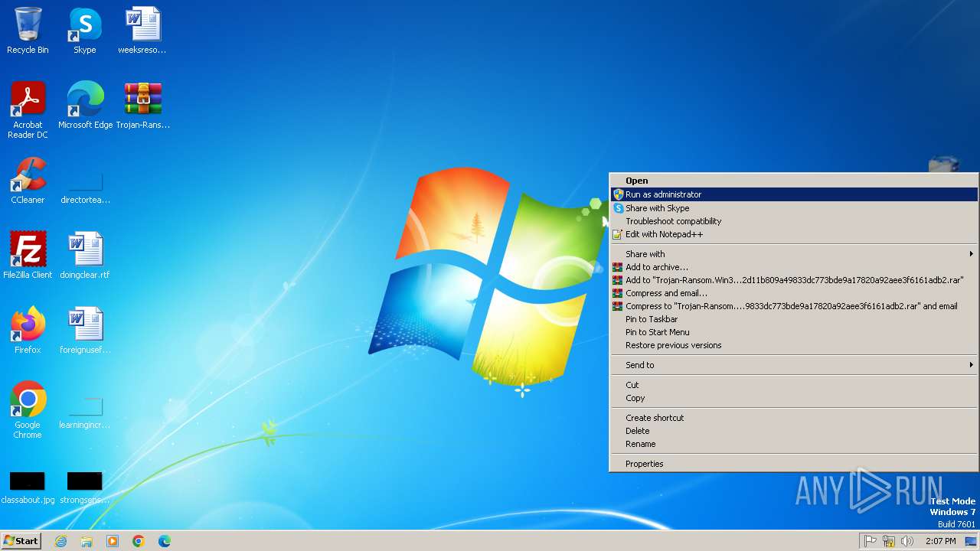The height and width of the screenshot is (551, 980).
Task: Select the foreignusef Word document
Action: point(85,331)
